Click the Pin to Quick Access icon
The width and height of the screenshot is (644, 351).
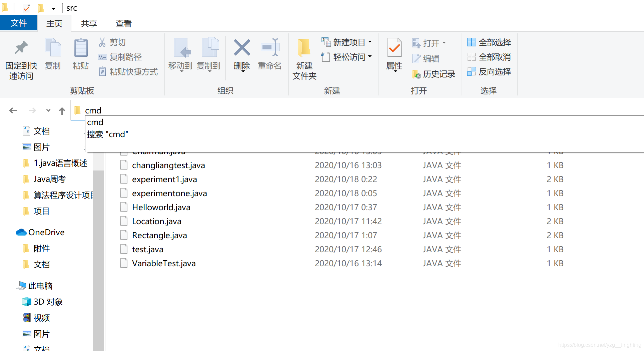[x=21, y=48]
